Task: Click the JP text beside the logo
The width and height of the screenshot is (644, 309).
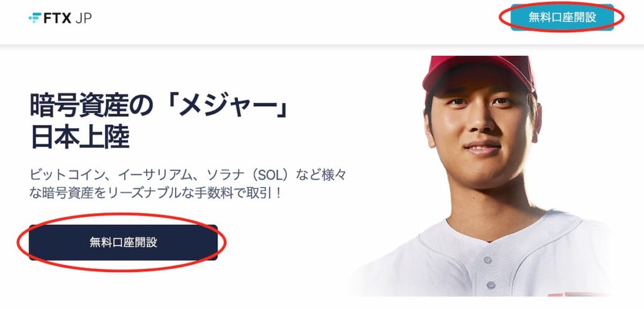Action: pyautogui.click(x=84, y=18)
